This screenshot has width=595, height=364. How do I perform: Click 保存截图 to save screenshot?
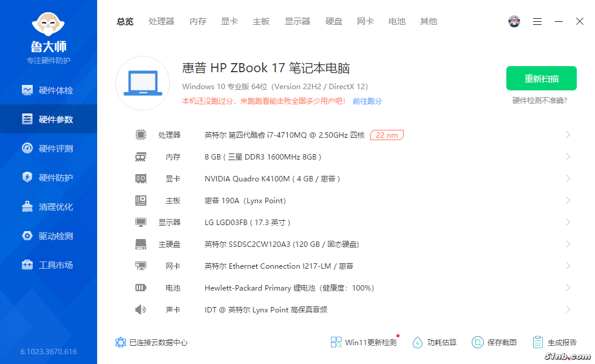pos(494,342)
